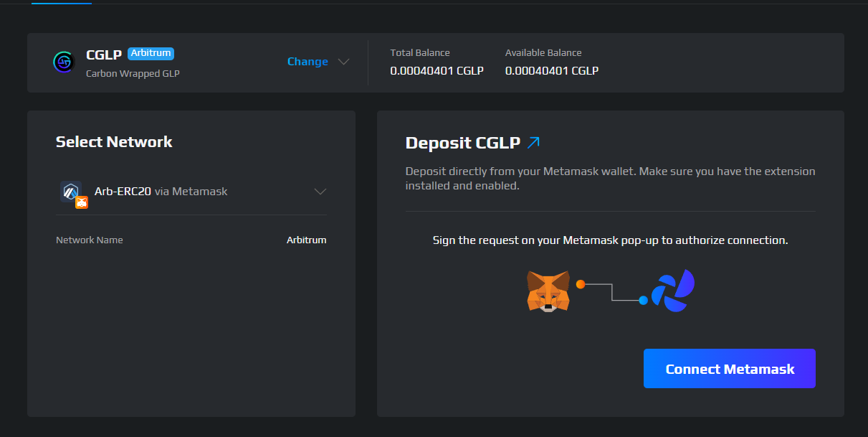Expand the Arb-ERC20 via Metamask selector
Screen dimensions: 868x437
[x=191, y=192]
